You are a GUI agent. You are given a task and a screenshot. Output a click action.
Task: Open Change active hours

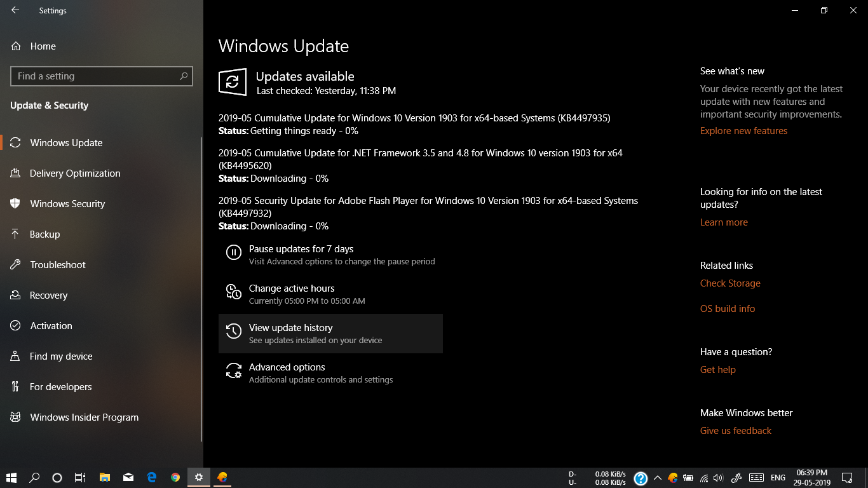point(292,288)
